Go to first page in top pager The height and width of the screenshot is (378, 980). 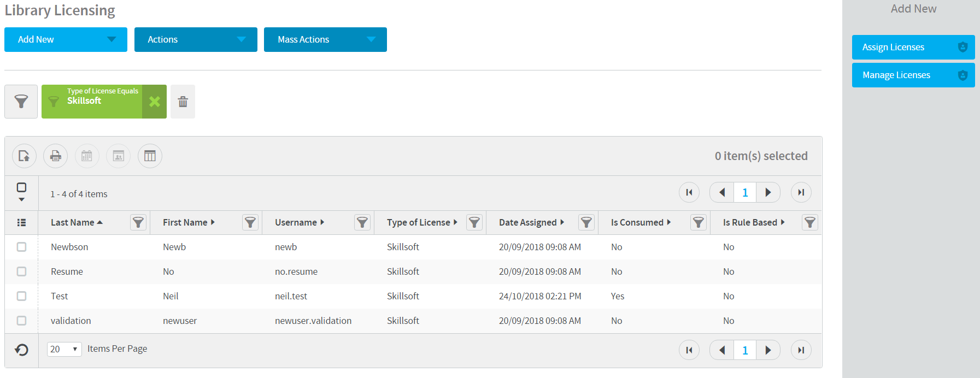(x=689, y=192)
